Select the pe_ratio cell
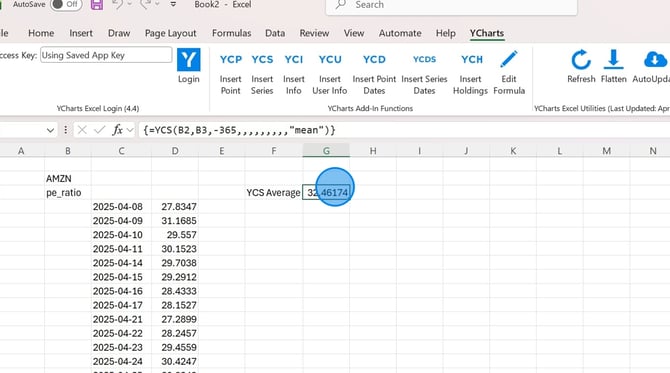Viewport: 670px width, 373px height. click(x=68, y=192)
